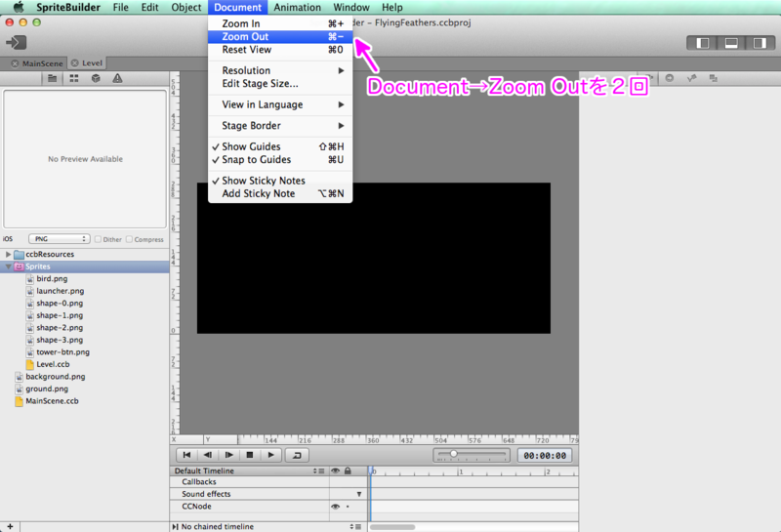Select Level.ccb file
Screen dimensions: 781x532
53,364
